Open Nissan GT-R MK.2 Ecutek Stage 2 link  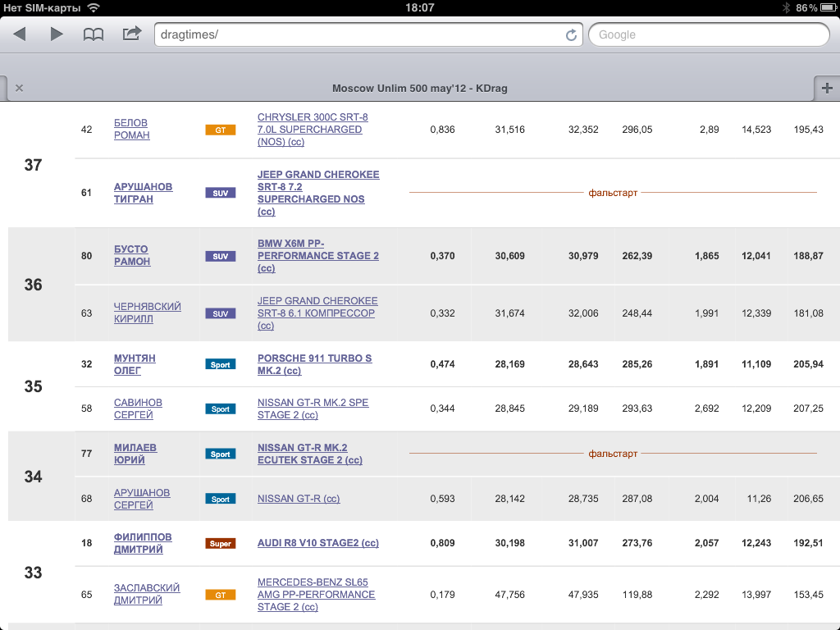pyautogui.click(x=309, y=454)
